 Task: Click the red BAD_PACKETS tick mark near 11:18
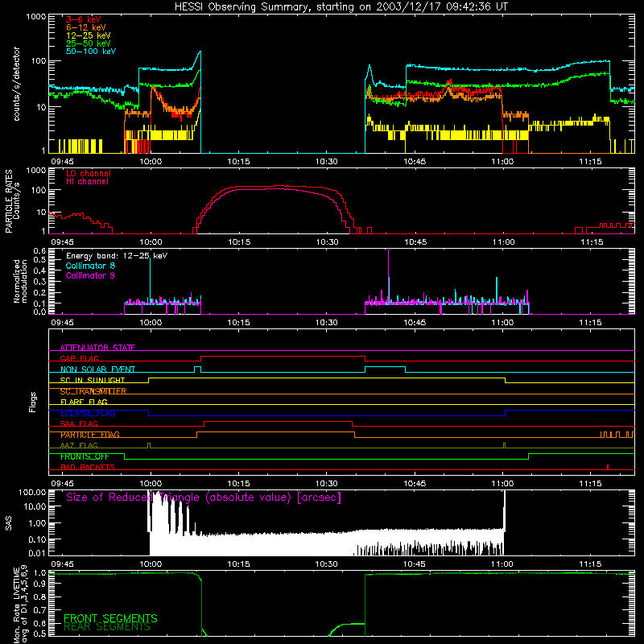608,467
